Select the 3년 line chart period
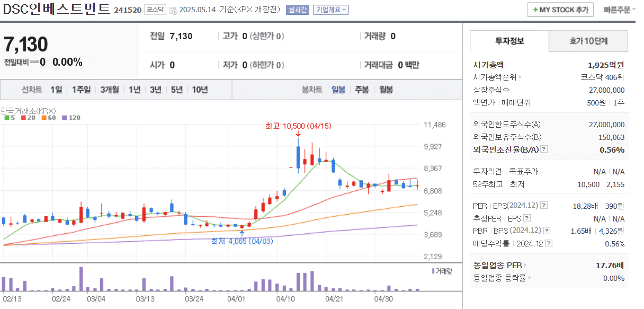The width and height of the screenshot is (644, 309). 155,90
